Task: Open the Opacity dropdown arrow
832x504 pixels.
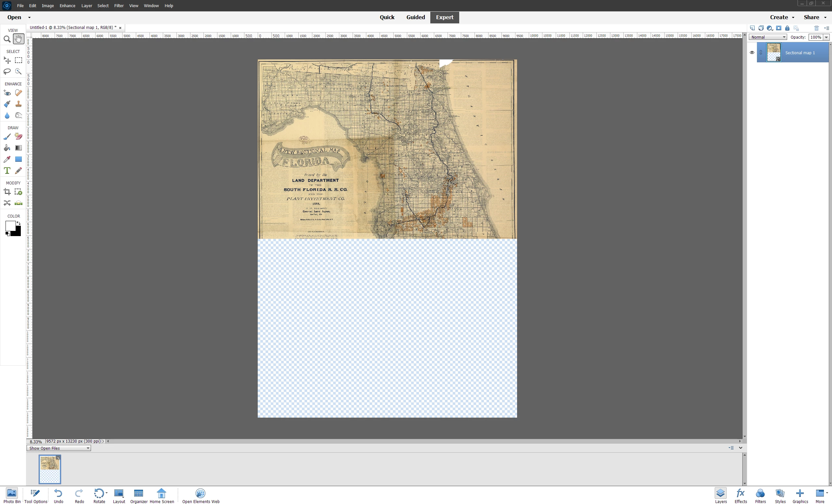Action: [x=826, y=37]
